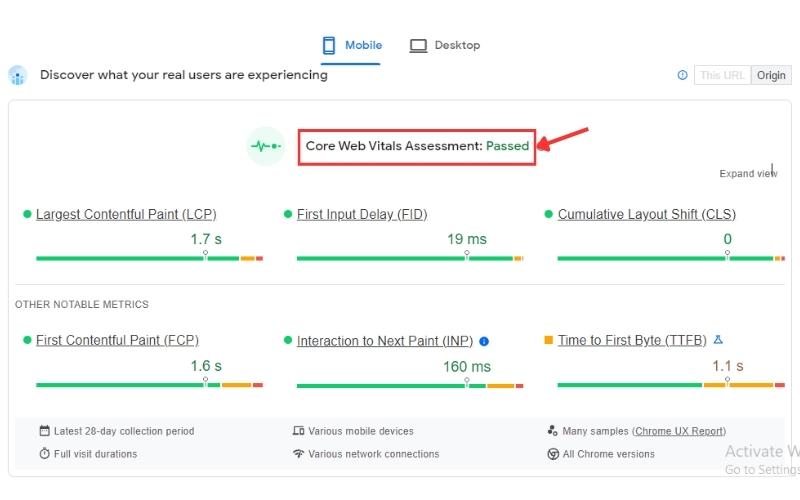Open Time to First Byte (TTFB) link
The width and height of the screenshot is (800, 500).
[632, 340]
